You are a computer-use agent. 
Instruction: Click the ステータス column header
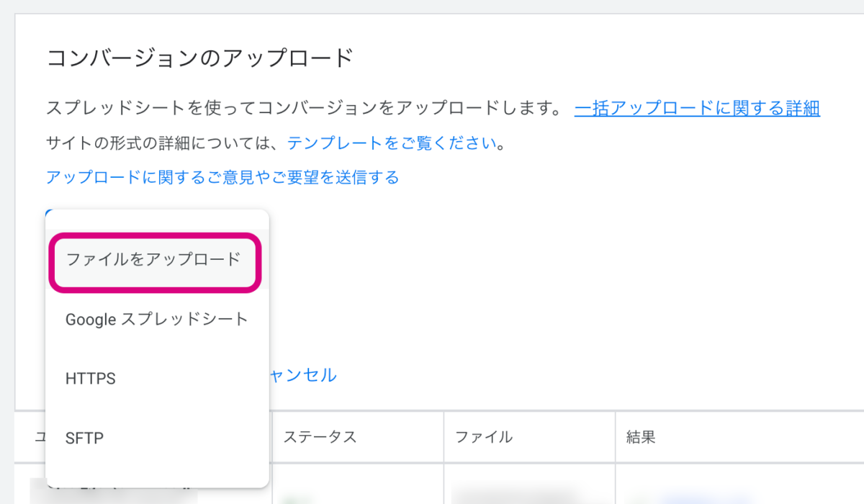click(x=320, y=436)
